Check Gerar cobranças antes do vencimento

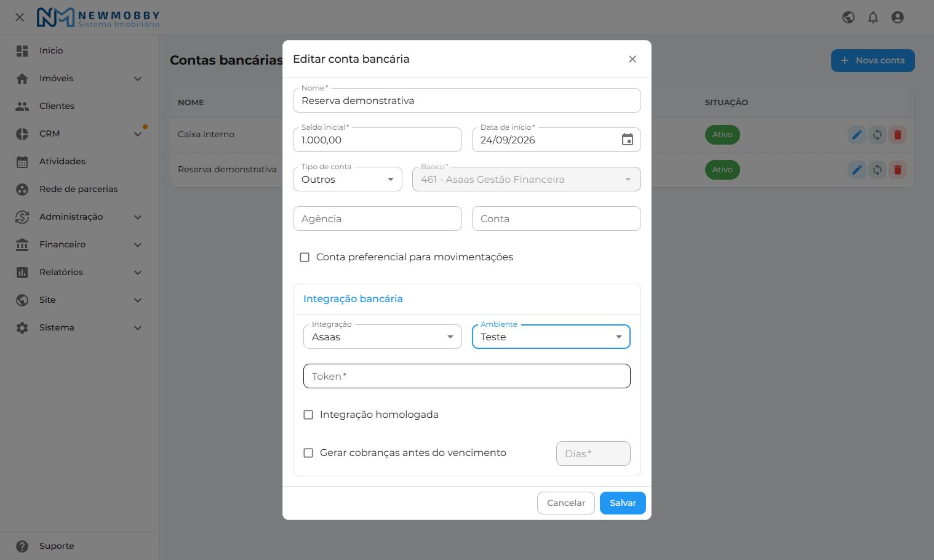(308, 453)
